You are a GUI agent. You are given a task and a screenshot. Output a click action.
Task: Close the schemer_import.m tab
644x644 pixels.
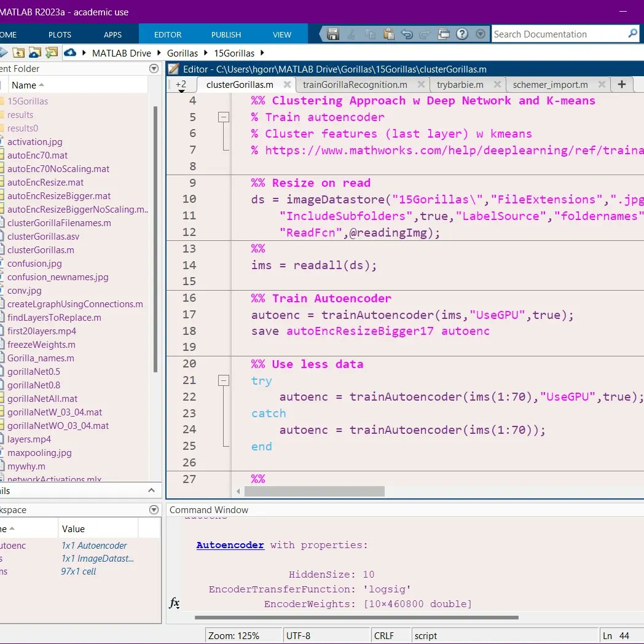pos(602,84)
